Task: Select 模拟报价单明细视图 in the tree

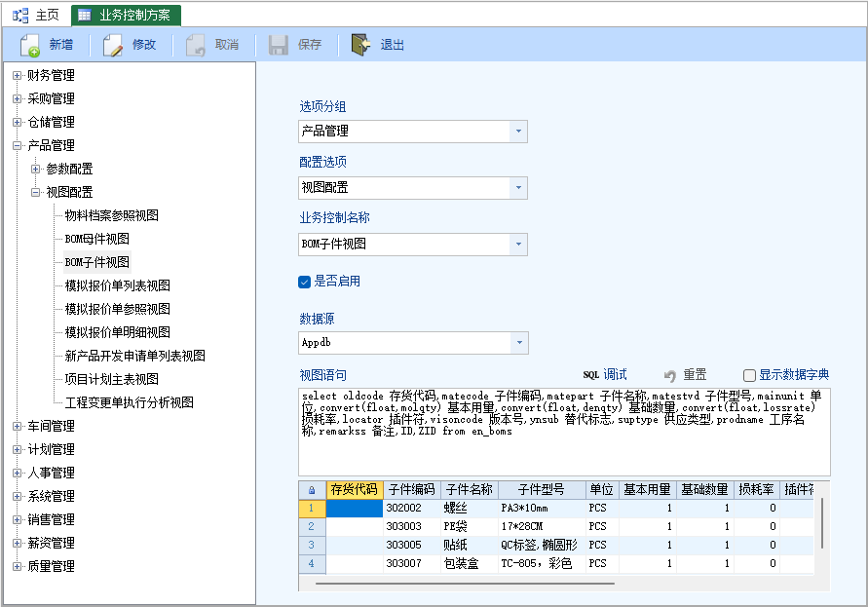Action: (x=117, y=332)
